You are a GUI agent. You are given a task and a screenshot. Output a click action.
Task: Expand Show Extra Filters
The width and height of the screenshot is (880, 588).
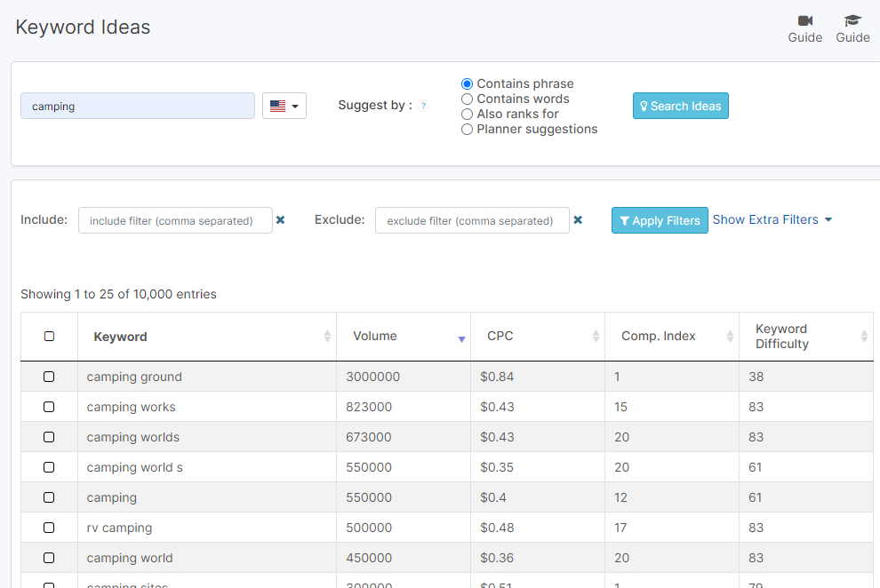click(x=772, y=219)
